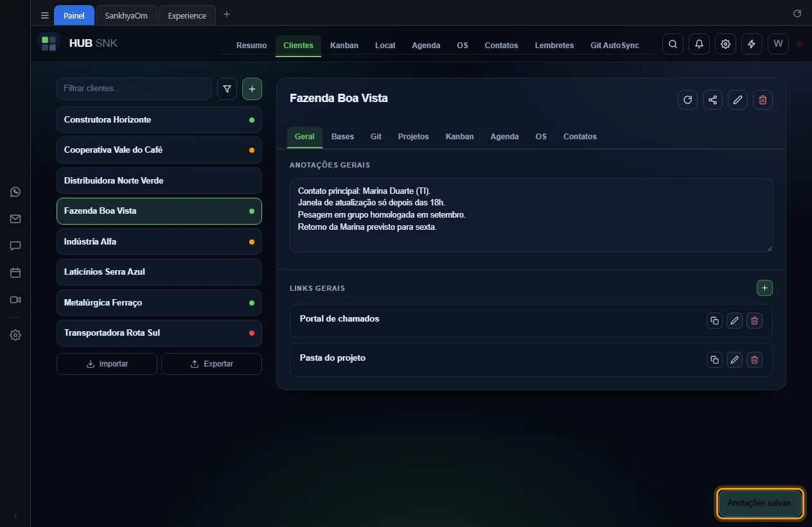
Task: Open notifications bell icon
Action: click(x=699, y=44)
